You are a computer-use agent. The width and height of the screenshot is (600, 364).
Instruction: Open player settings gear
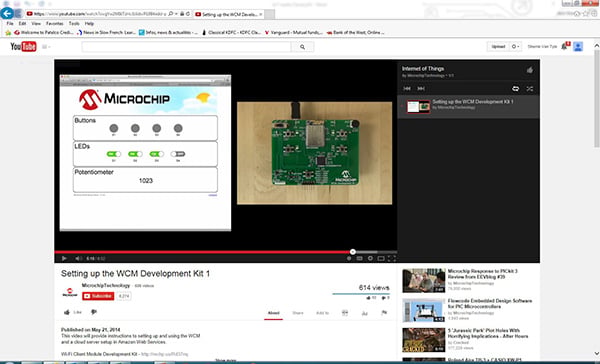click(370, 258)
